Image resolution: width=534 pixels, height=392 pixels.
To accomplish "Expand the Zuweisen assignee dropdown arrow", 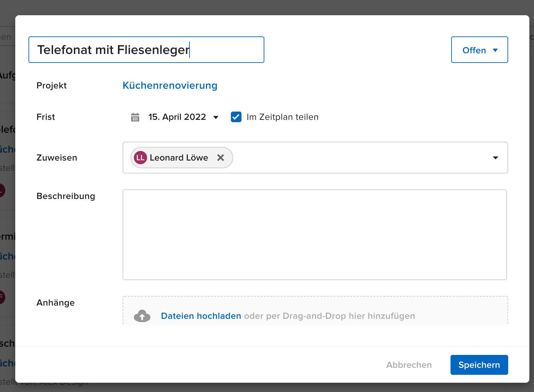I will click(x=496, y=158).
